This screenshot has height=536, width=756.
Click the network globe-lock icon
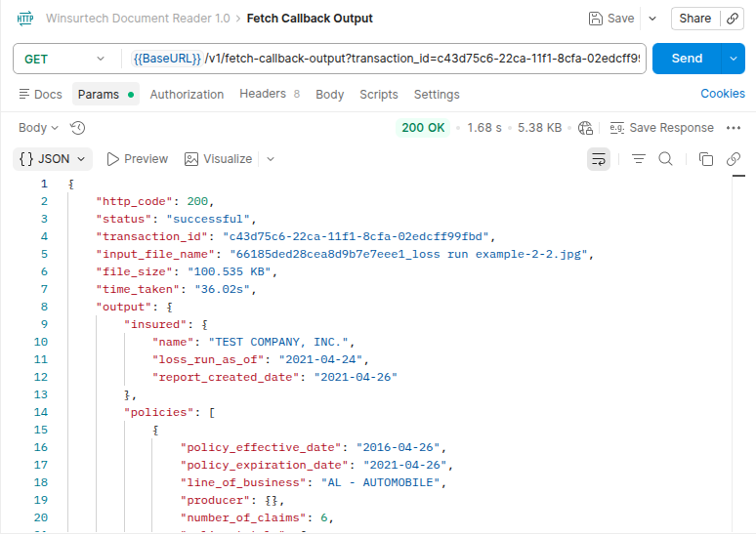pyautogui.click(x=586, y=128)
